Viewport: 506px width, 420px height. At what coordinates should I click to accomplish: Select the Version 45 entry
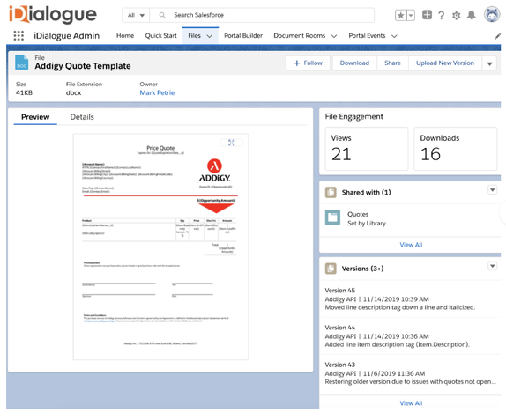pyautogui.click(x=410, y=298)
